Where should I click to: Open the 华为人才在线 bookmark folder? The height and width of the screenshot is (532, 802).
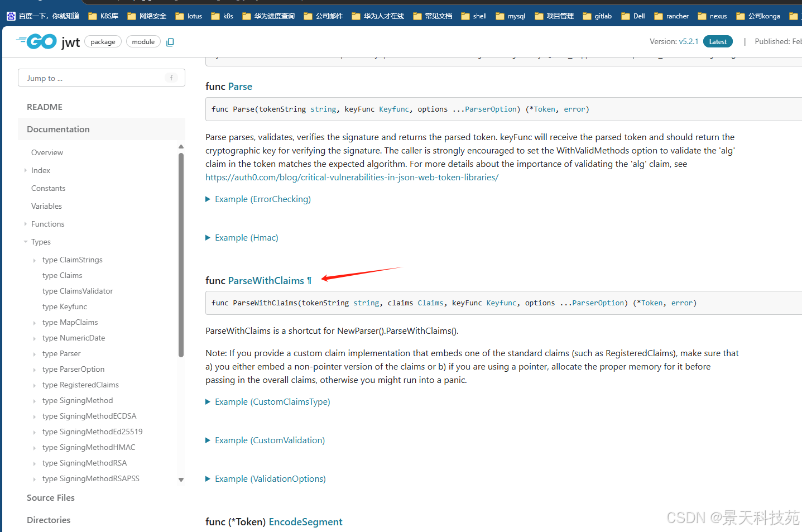click(378, 16)
